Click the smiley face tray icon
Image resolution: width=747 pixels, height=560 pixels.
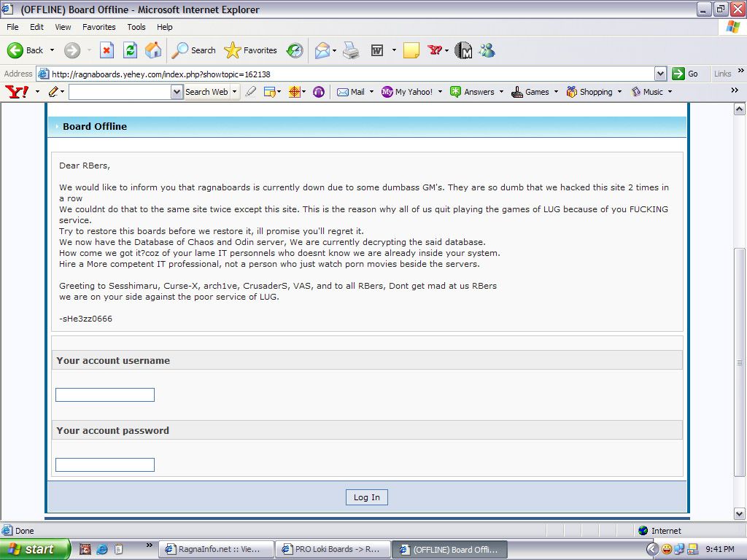667,549
